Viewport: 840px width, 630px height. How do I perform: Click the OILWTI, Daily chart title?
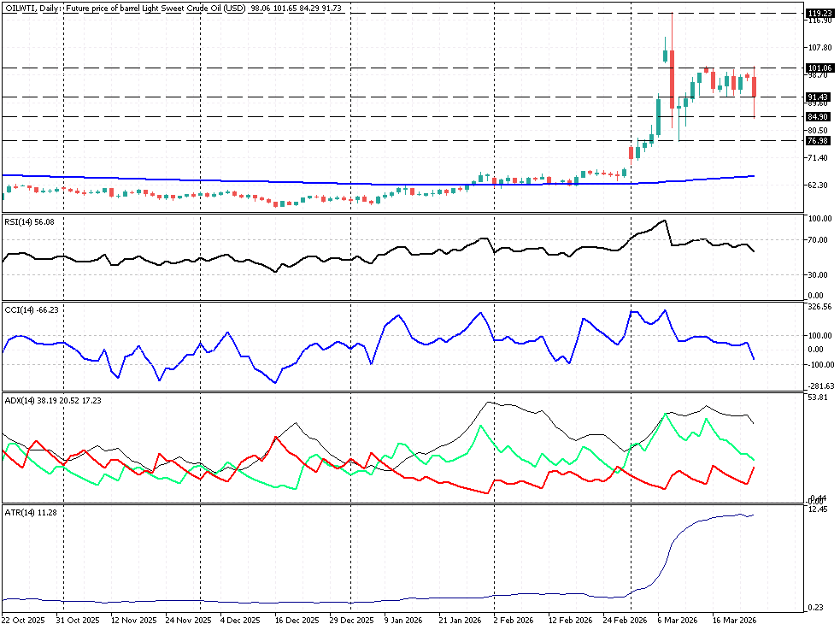(32, 7)
